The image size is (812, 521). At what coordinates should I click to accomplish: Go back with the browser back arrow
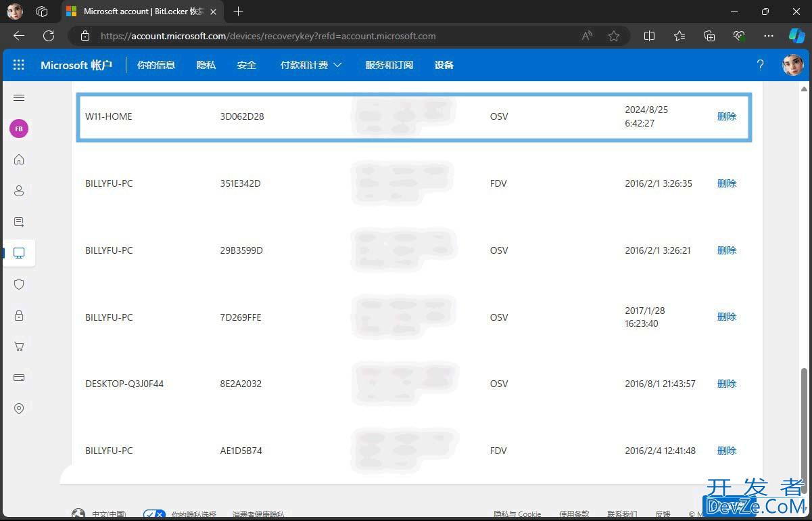(x=19, y=36)
